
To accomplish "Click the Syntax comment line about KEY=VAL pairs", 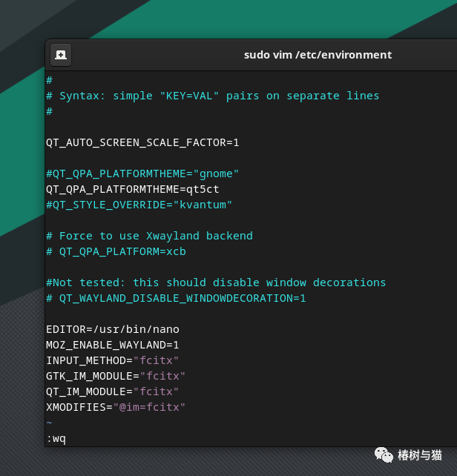I will [213, 96].
